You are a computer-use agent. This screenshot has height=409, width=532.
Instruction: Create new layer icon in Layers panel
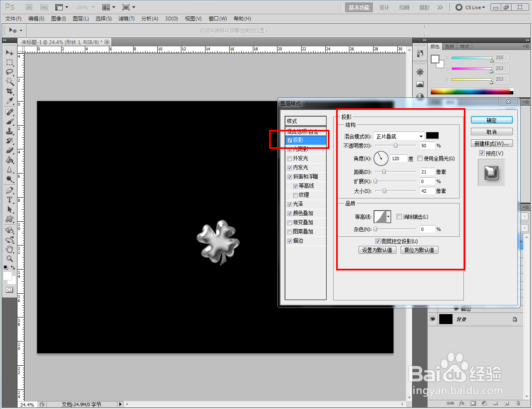507,403
